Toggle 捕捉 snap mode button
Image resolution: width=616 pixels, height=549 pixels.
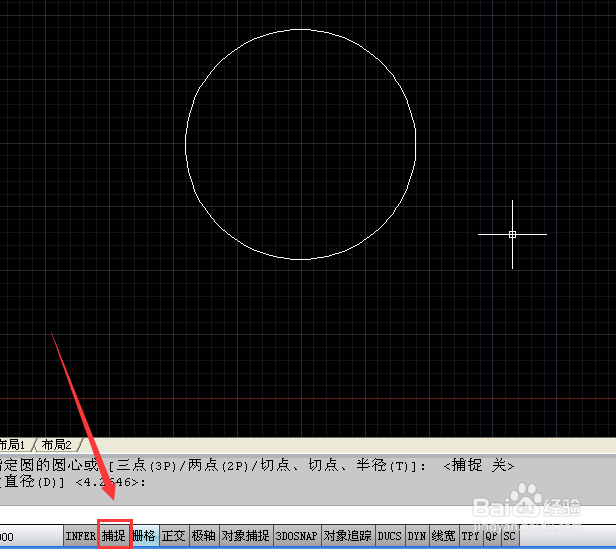point(114,536)
